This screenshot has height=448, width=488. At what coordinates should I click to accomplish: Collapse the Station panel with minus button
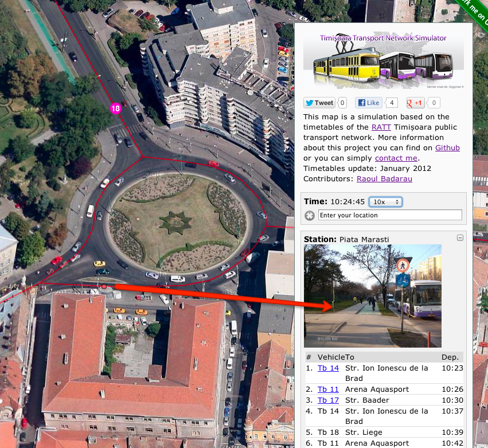point(459,238)
